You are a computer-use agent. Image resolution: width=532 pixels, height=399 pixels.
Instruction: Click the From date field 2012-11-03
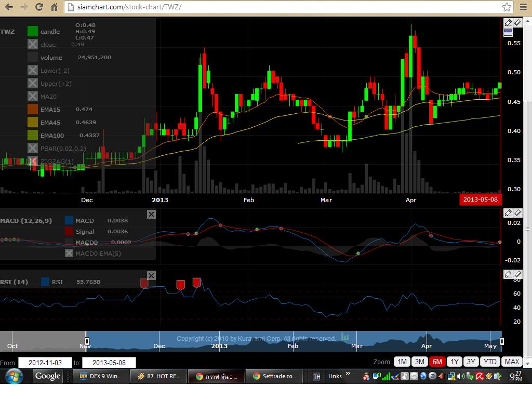45,363
